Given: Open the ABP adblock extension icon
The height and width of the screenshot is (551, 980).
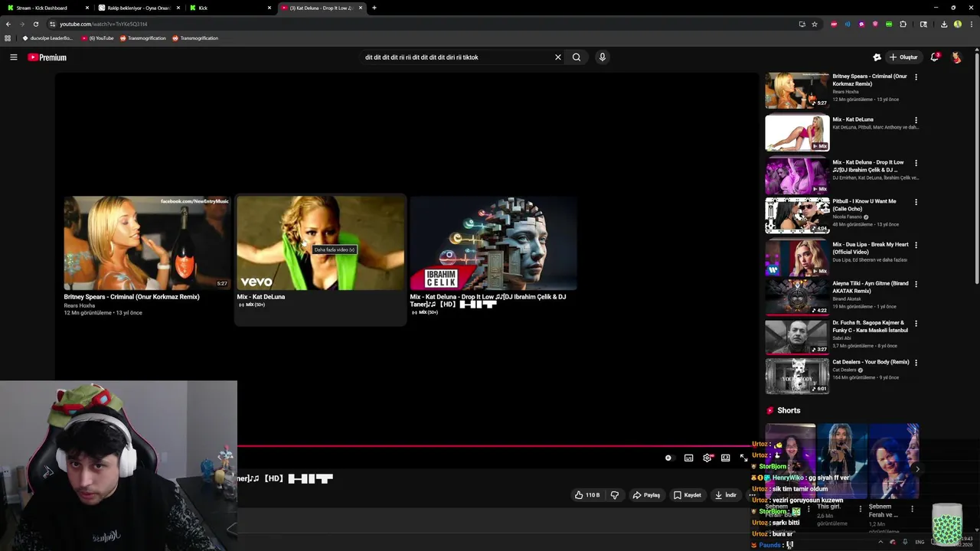Looking at the screenshot, I should [834, 24].
